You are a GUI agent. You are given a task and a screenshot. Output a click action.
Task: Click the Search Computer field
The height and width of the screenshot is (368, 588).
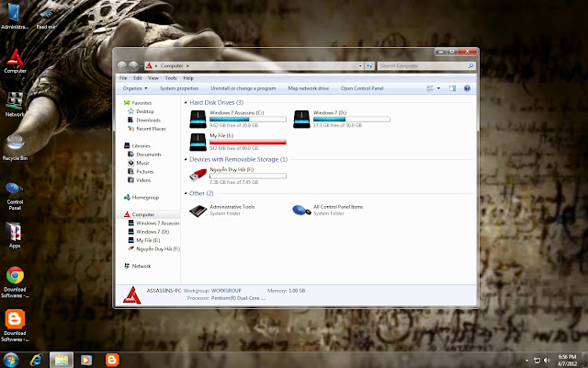point(426,65)
